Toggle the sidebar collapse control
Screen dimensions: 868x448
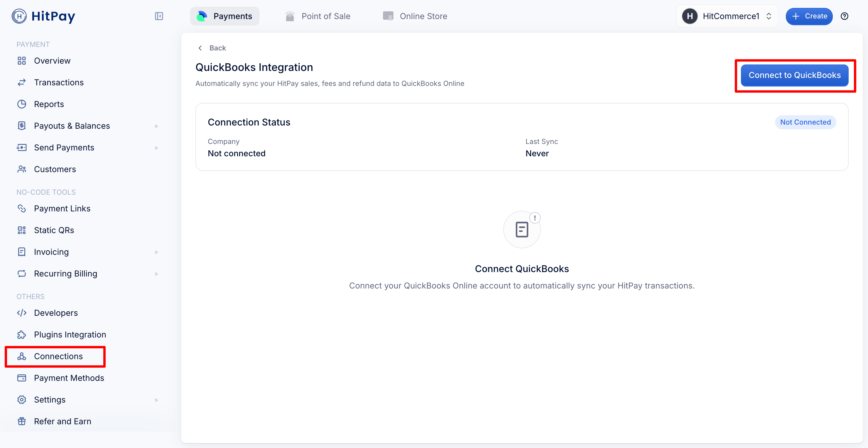pyautogui.click(x=159, y=16)
